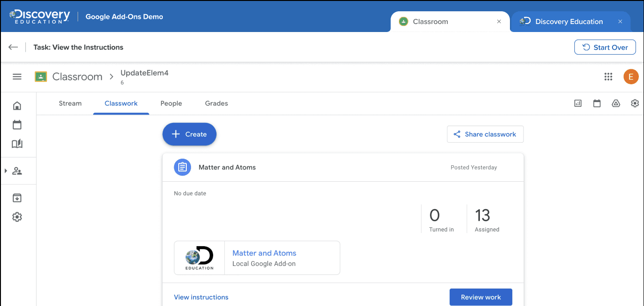Switch to the People tab
This screenshot has height=306, width=644.
[x=171, y=104]
